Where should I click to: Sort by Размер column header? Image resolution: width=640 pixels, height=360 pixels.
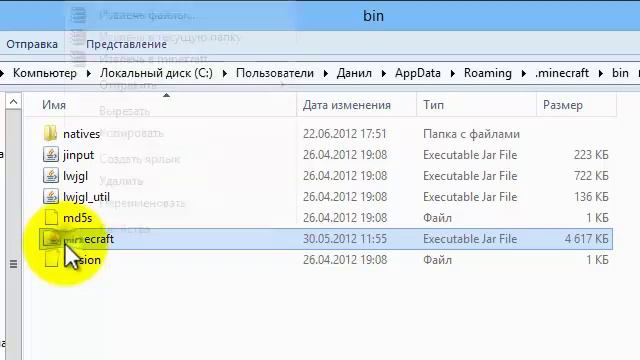pyautogui.click(x=562, y=105)
